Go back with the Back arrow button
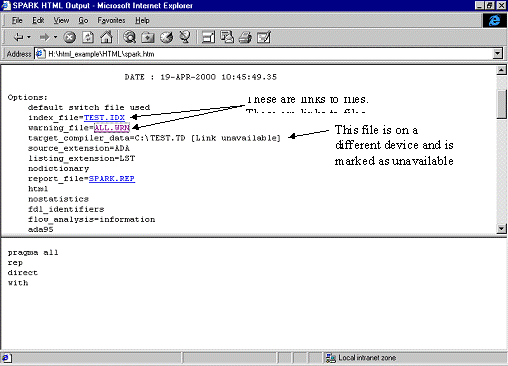This screenshot has height=366, width=508. tap(18, 37)
